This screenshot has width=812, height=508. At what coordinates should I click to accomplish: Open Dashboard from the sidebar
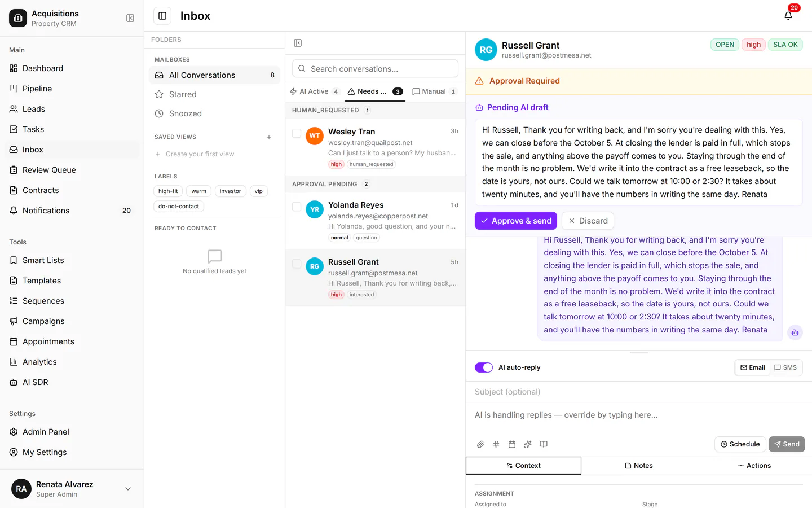(72, 68)
